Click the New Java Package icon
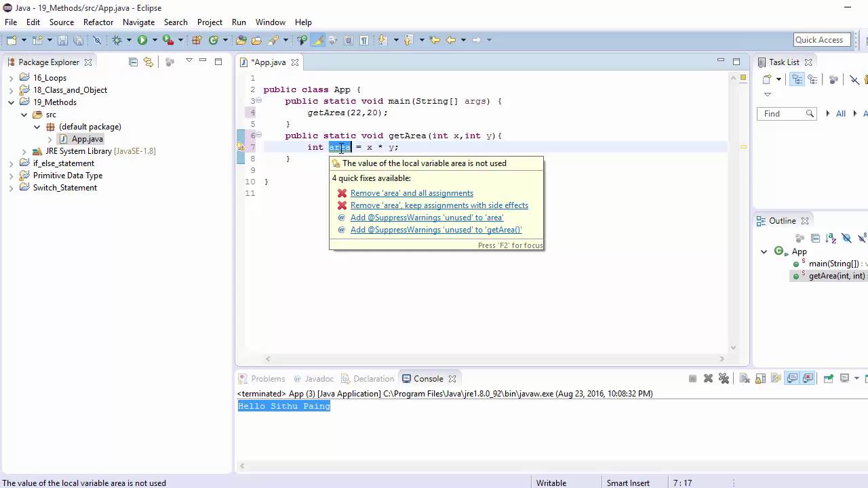 pyautogui.click(x=196, y=40)
